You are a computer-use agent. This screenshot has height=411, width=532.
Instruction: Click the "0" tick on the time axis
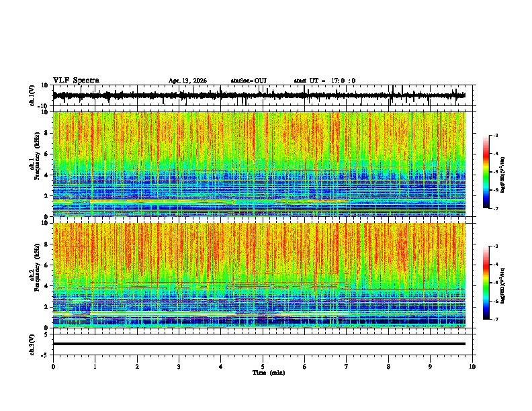point(53,367)
